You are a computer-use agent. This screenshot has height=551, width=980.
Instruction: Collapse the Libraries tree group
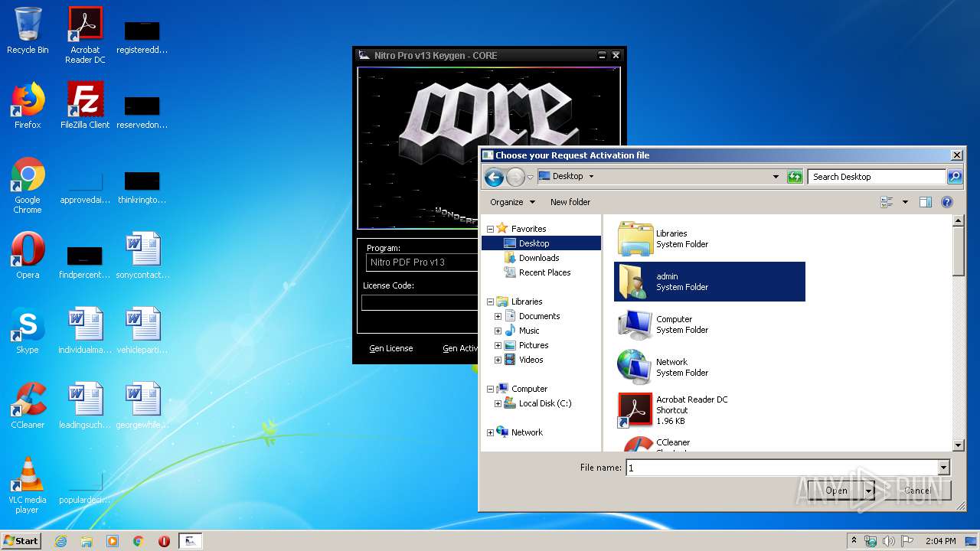click(x=490, y=302)
